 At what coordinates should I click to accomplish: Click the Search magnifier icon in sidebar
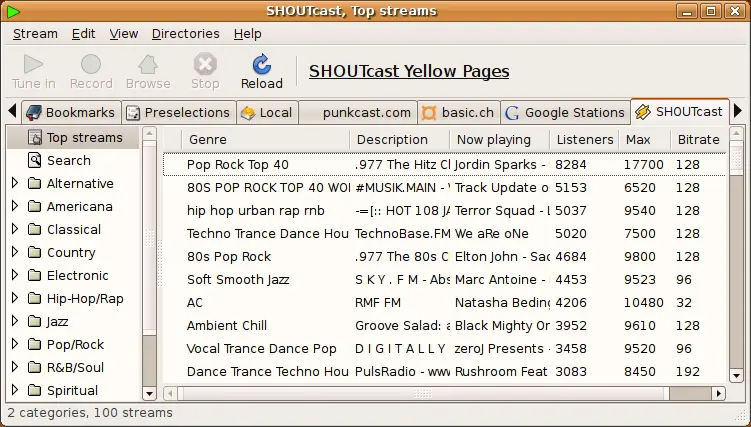[34, 160]
